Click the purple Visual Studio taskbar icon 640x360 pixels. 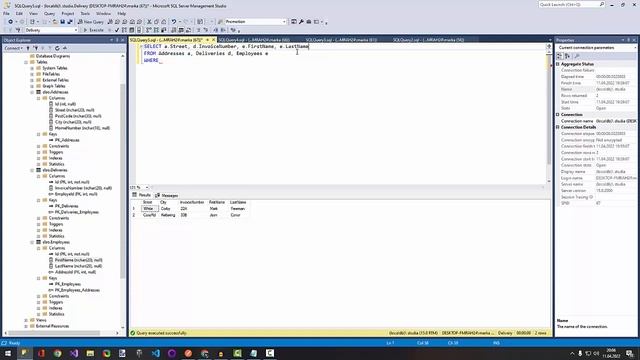click(74, 353)
